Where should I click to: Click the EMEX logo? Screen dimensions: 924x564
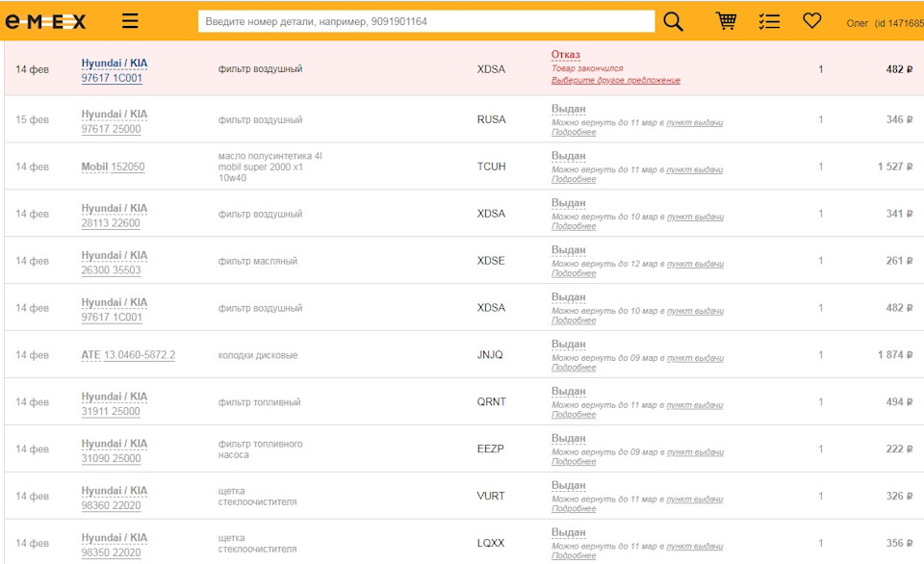[45, 22]
